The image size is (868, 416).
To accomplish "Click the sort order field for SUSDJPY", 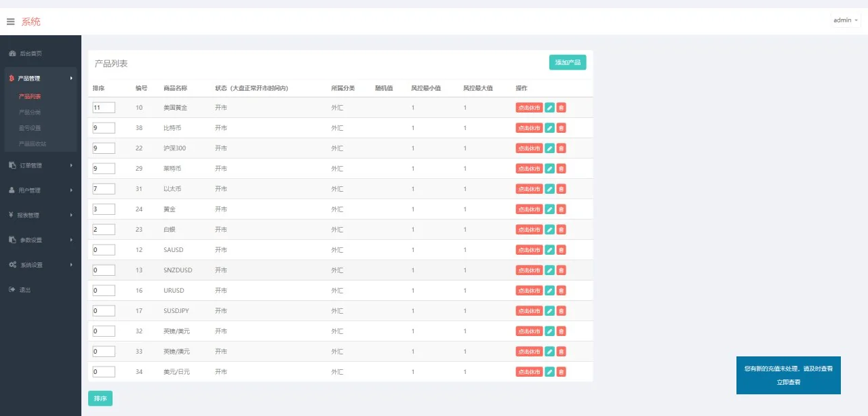I will (x=104, y=311).
